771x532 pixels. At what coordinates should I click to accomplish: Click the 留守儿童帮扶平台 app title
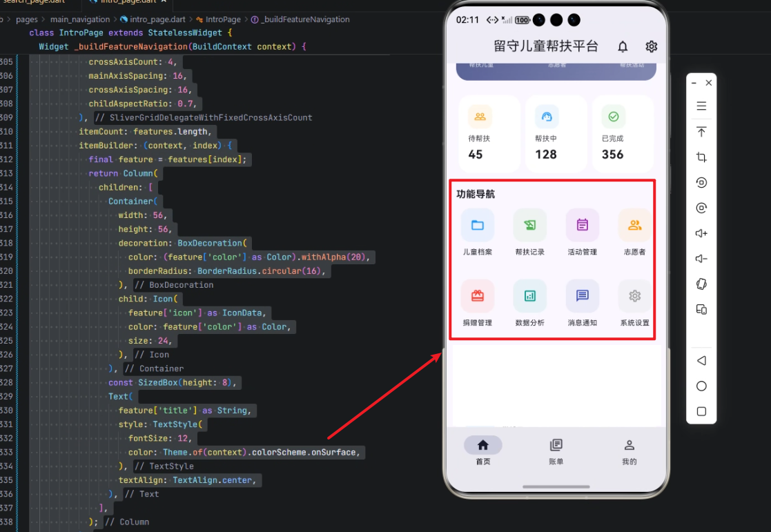point(546,46)
